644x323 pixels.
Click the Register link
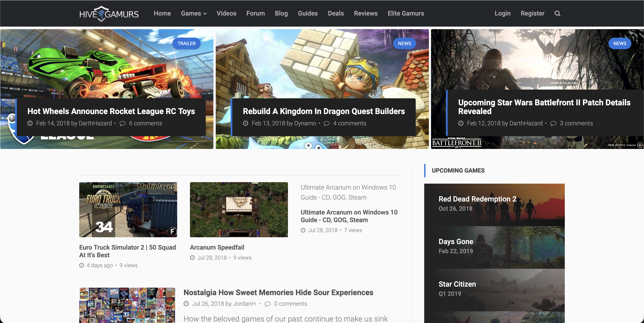click(532, 13)
